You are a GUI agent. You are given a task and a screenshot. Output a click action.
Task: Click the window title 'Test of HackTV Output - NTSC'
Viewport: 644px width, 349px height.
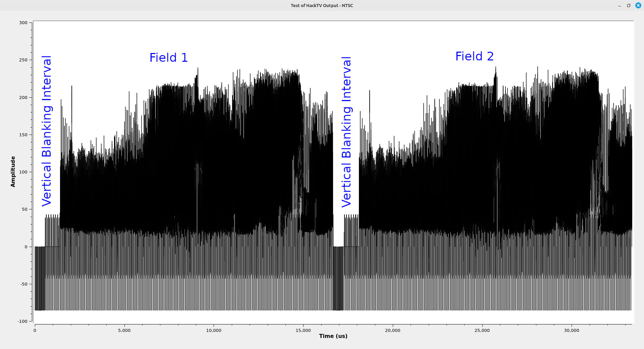tap(322, 5)
